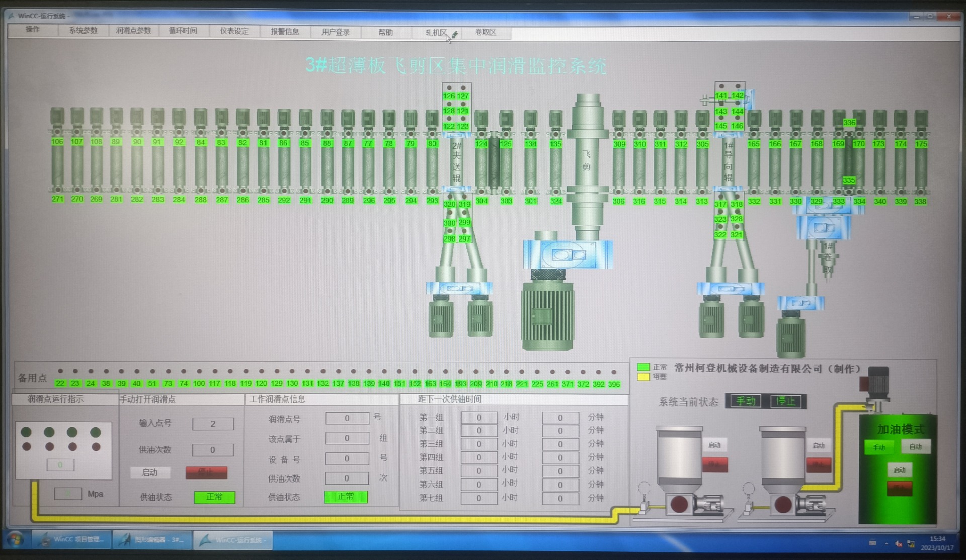Open the 帮助 menu
This screenshot has height=560, width=966.
385,32
